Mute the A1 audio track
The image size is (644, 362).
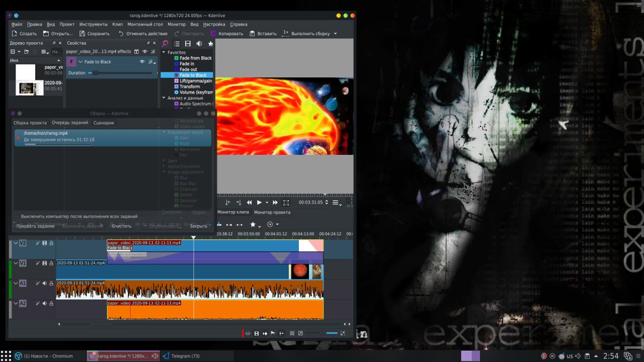[x=44, y=284]
